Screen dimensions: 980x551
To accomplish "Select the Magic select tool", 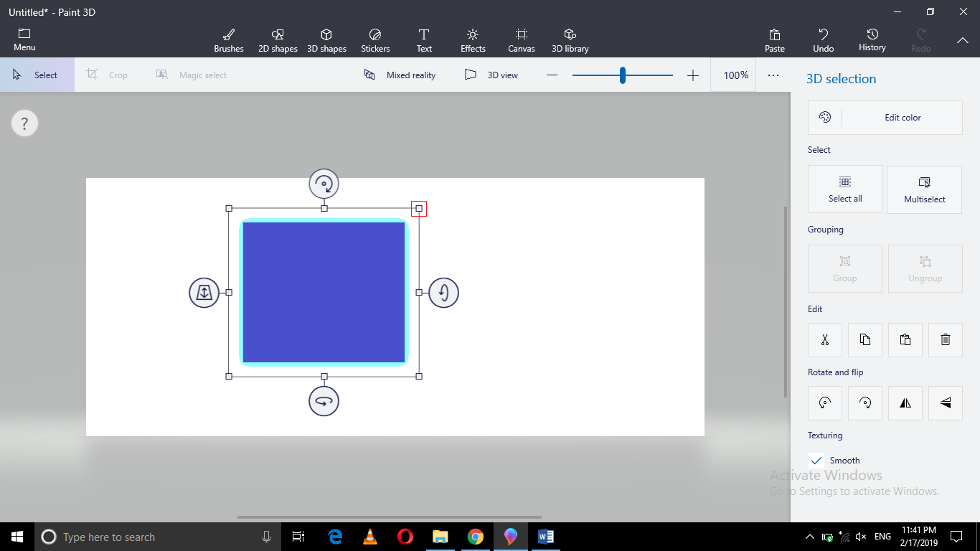I will click(x=192, y=75).
